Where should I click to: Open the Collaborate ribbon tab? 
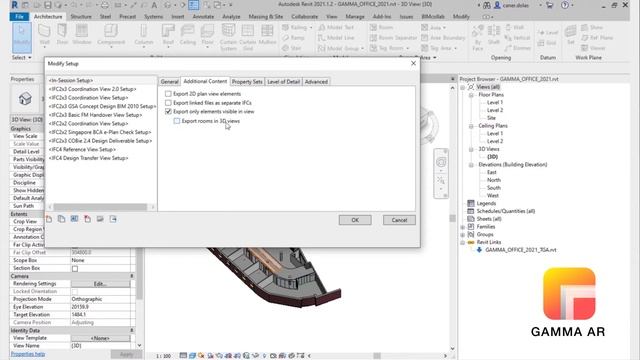coord(304,16)
